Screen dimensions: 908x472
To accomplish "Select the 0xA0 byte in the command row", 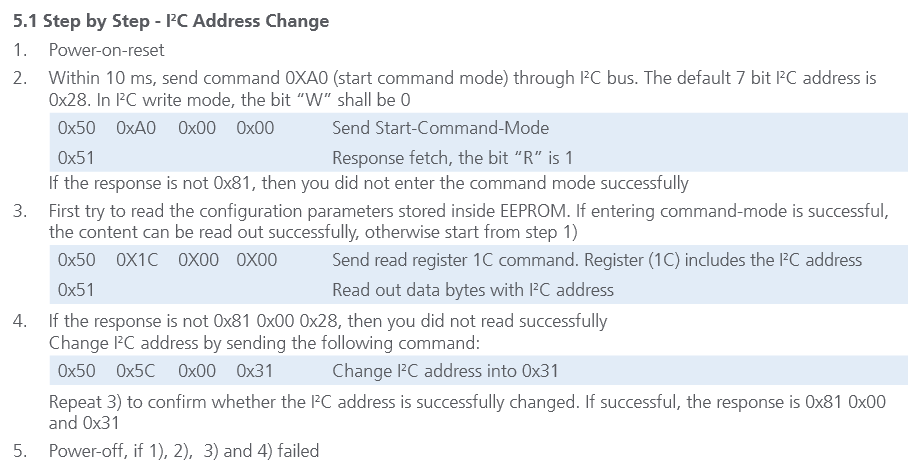I will pyautogui.click(x=136, y=128).
